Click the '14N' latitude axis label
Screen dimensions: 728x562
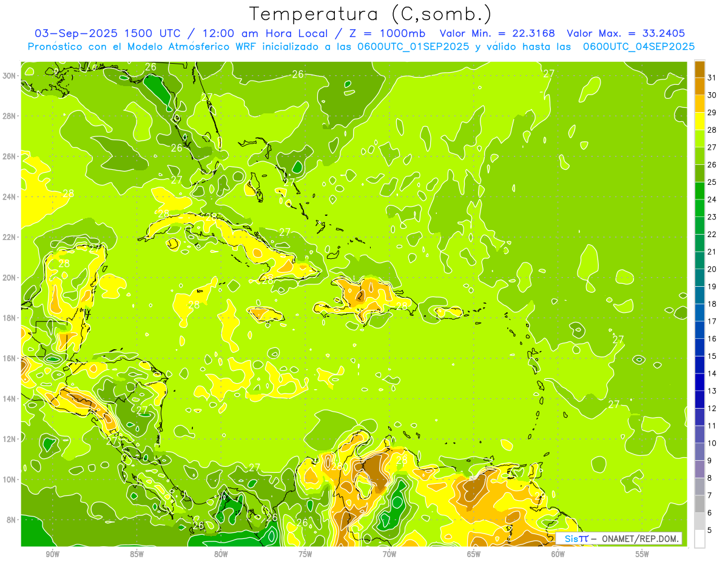pos(9,398)
